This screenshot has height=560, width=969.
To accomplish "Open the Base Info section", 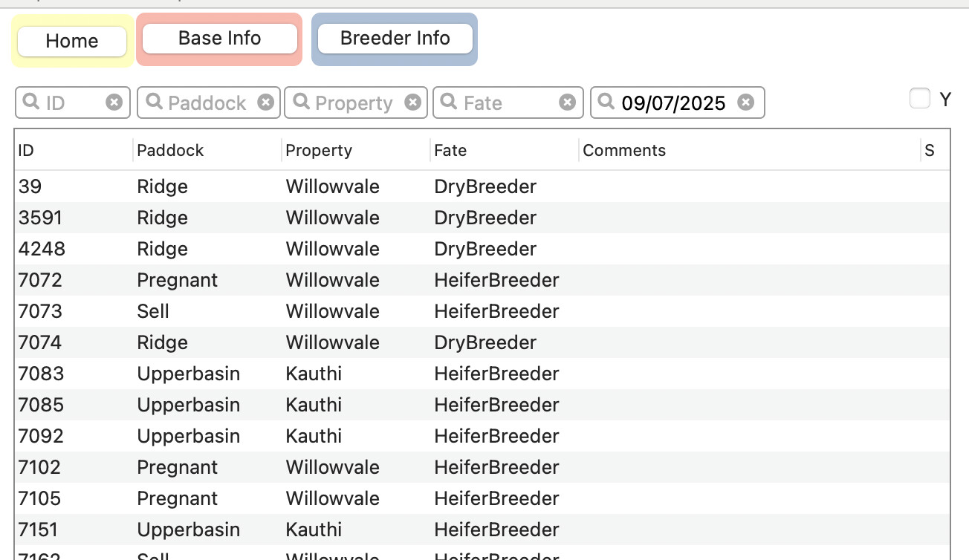I will click(x=220, y=39).
